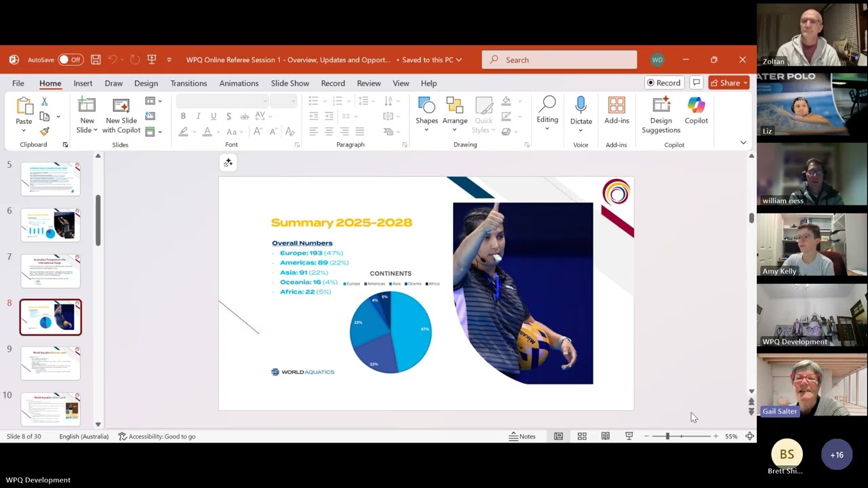Click the Dictate microphone icon
The width and height of the screenshot is (868, 488).
(x=580, y=105)
